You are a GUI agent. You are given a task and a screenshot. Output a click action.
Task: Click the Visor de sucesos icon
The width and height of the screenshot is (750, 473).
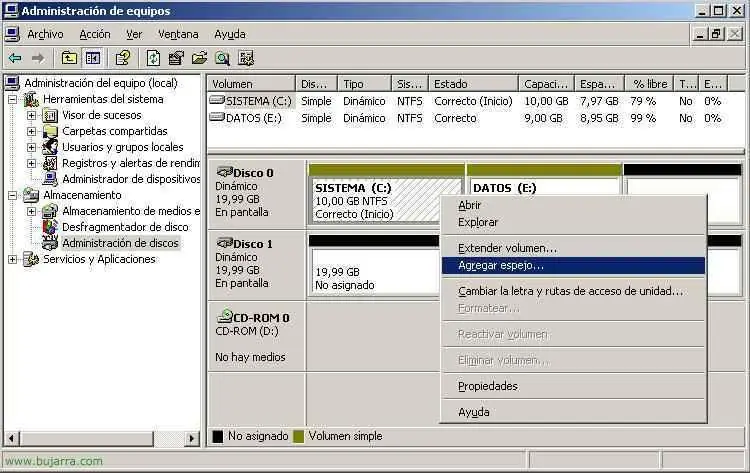[x=50, y=115]
